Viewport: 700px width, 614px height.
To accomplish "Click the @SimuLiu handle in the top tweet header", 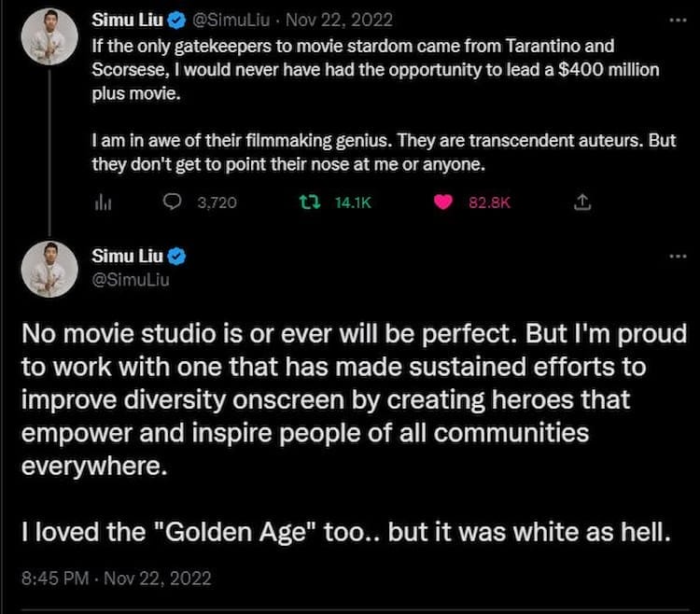I will [230, 20].
